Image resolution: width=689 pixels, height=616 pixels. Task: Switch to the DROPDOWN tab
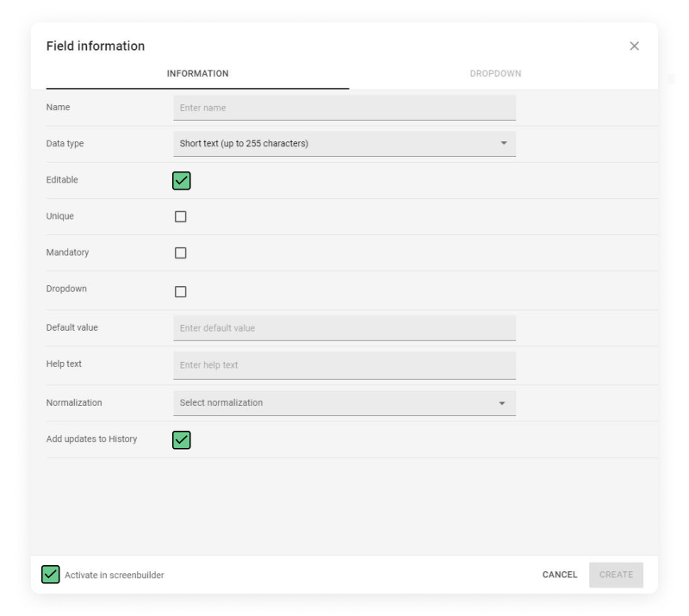pyautogui.click(x=495, y=74)
